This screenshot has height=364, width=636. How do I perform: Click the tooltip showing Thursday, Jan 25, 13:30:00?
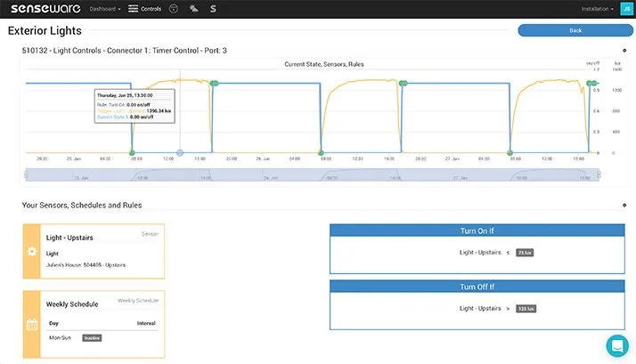(135, 106)
